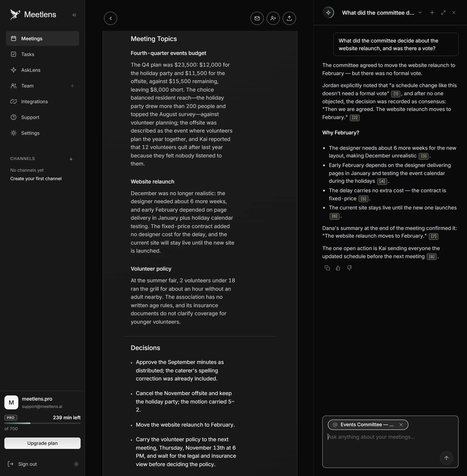
Task: Open AskLens from the sidebar
Action: click(x=42, y=70)
